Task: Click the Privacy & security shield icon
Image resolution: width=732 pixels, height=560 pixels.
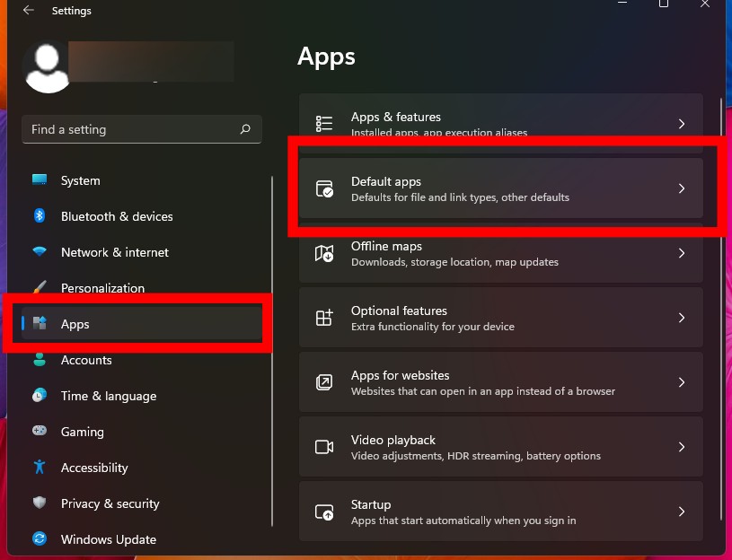Action: 40,503
